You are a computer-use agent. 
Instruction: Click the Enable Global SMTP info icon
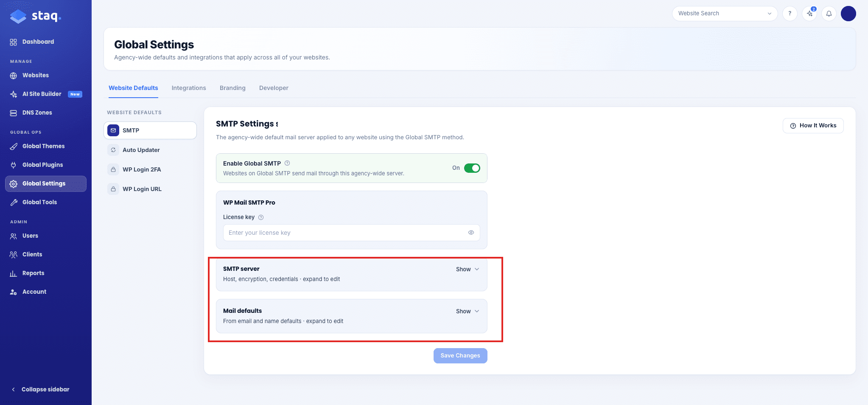pos(287,163)
